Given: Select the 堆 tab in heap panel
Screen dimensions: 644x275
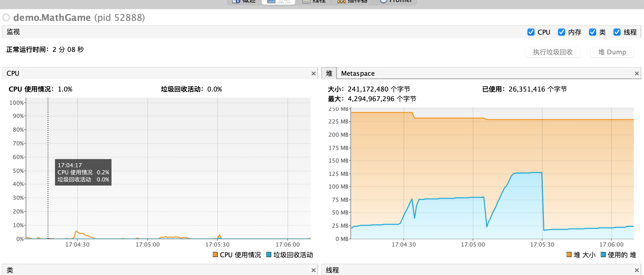Looking at the screenshot, I should (329, 73).
